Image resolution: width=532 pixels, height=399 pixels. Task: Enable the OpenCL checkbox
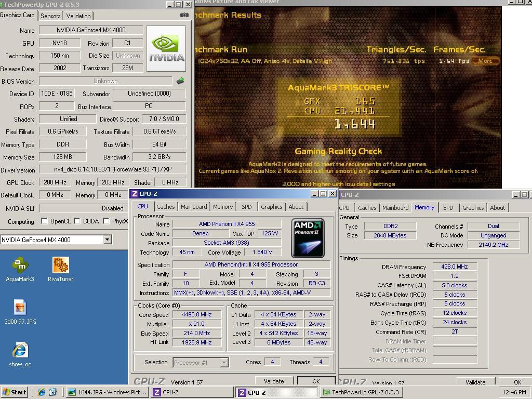pos(44,221)
